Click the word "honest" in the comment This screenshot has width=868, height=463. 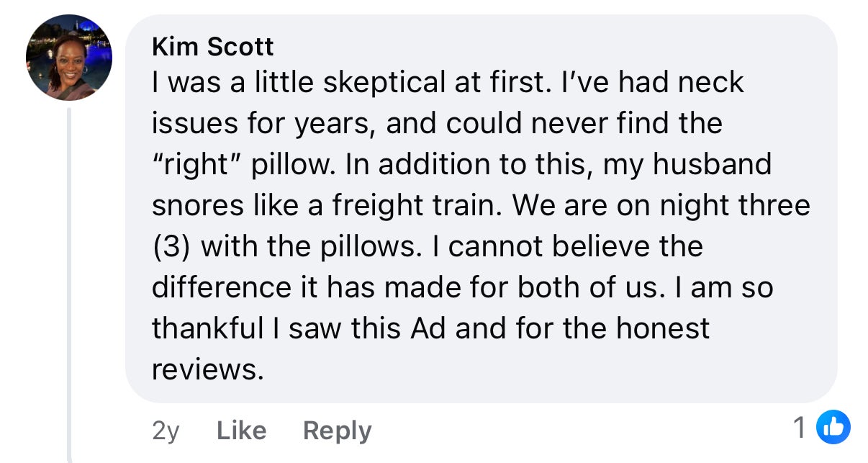pos(663,328)
